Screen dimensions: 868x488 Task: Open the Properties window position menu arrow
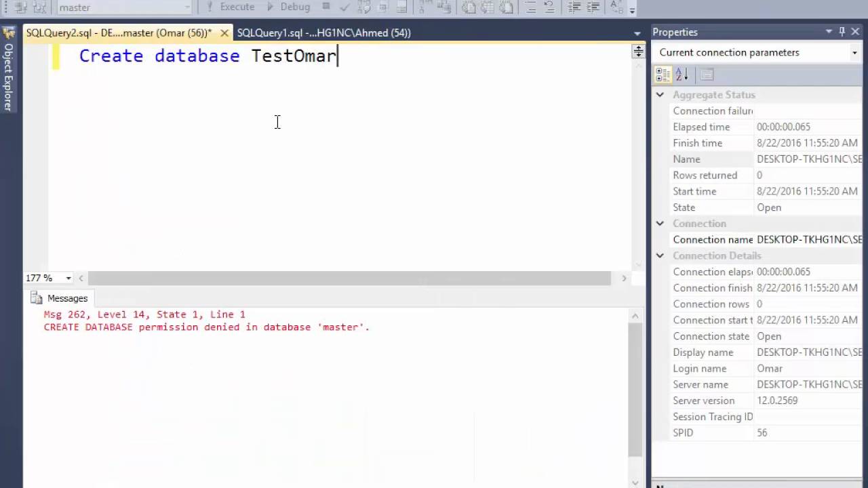829,32
